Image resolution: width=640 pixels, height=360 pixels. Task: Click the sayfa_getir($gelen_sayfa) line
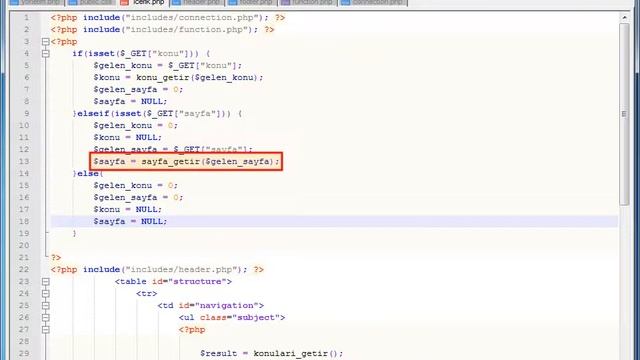[x=186, y=162]
